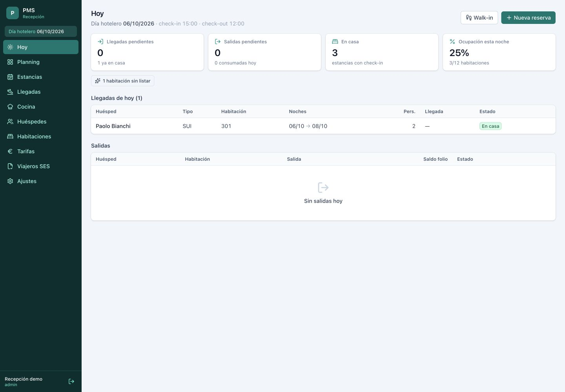
Task: Click the exit icon on Salidas pendientes card
Action: (x=218, y=42)
